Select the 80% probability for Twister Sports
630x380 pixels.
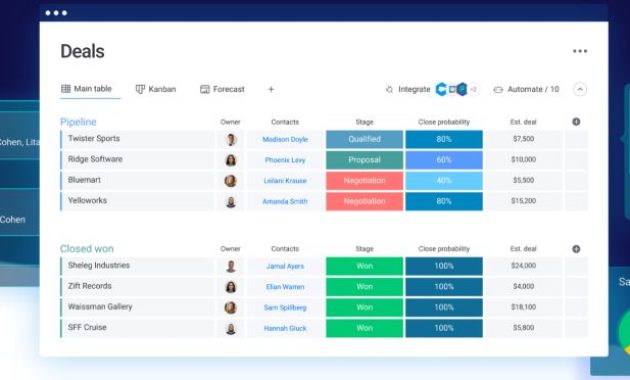(444, 139)
